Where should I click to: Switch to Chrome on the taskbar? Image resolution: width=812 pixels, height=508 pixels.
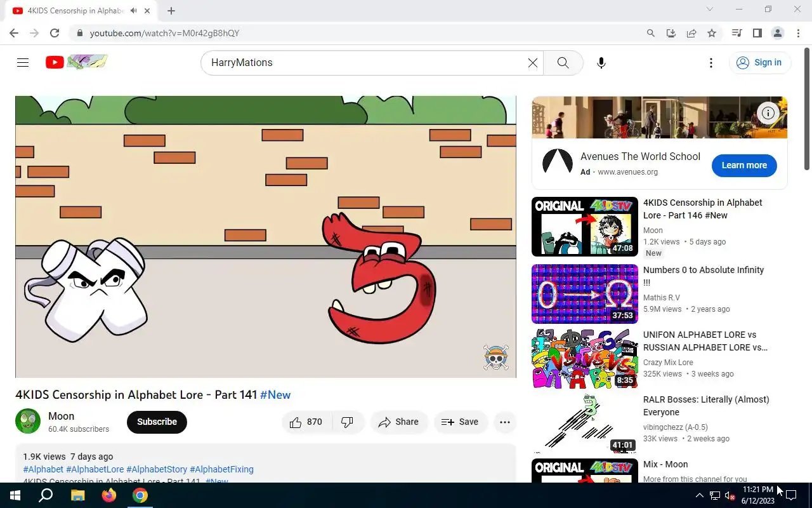point(140,495)
